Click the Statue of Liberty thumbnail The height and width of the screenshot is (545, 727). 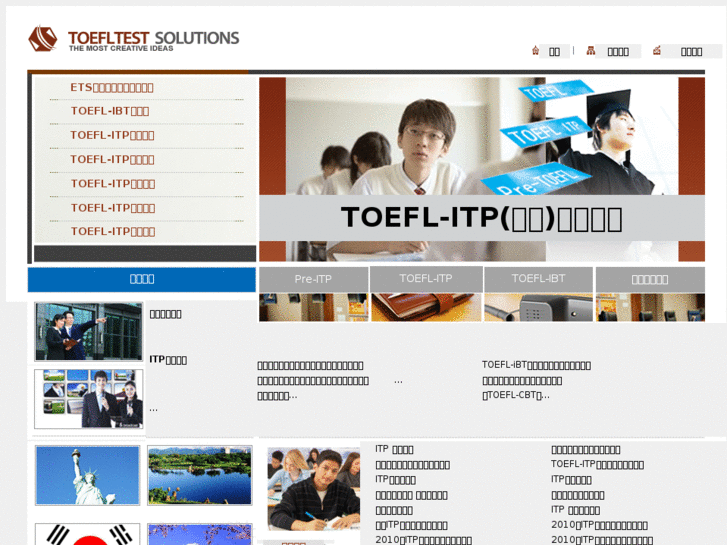click(x=88, y=475)
